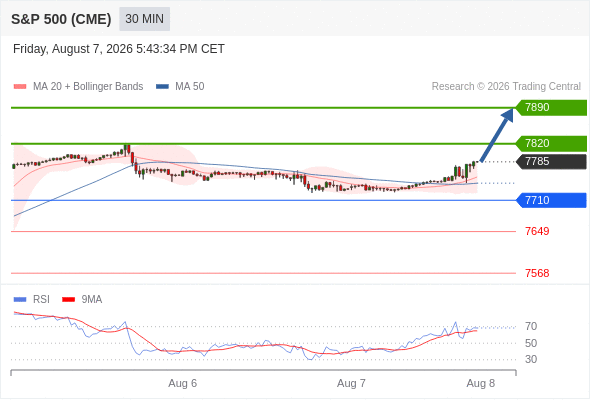Click the 7568 red support value
This screenshot has height=400, width=590.
pyautogui.click(x=537, y=273)
